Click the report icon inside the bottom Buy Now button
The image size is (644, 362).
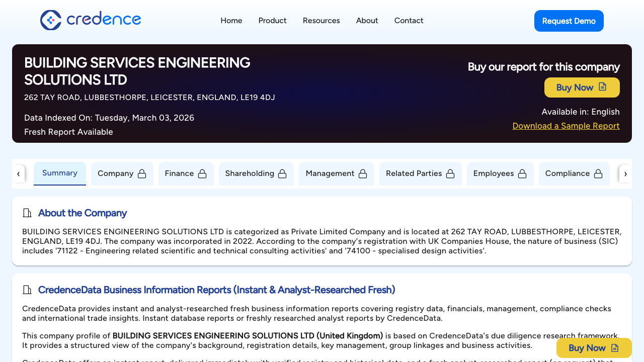tap(615, 347)
